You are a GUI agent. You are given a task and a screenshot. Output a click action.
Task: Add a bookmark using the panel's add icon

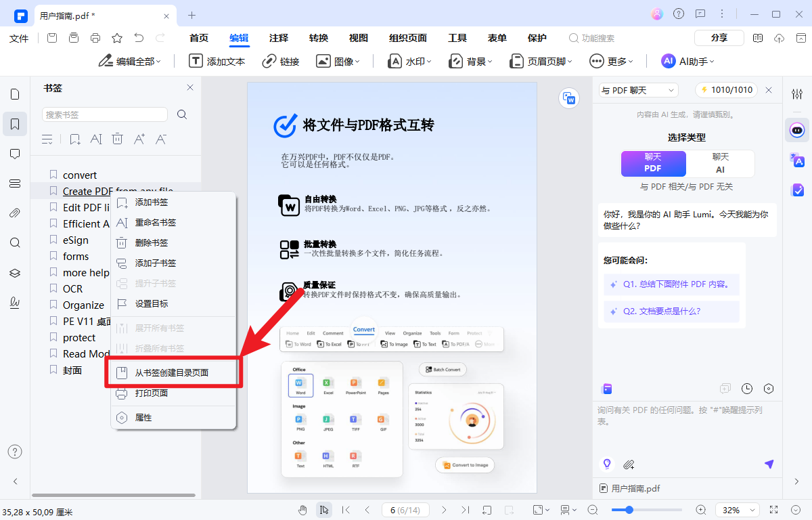click(75, 139)
